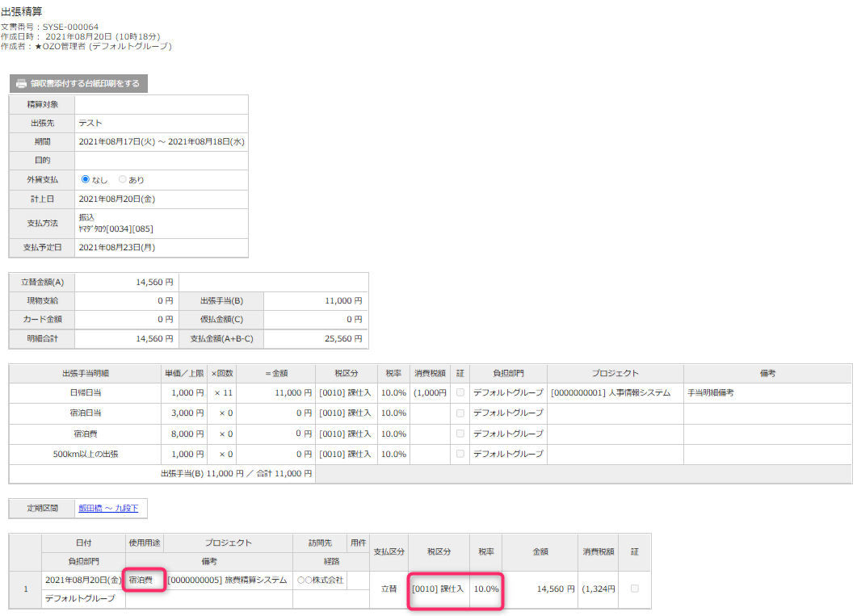The image size is (857, 616).
Task: Click the 立替 payment type cell
Action: coord(389,589)
